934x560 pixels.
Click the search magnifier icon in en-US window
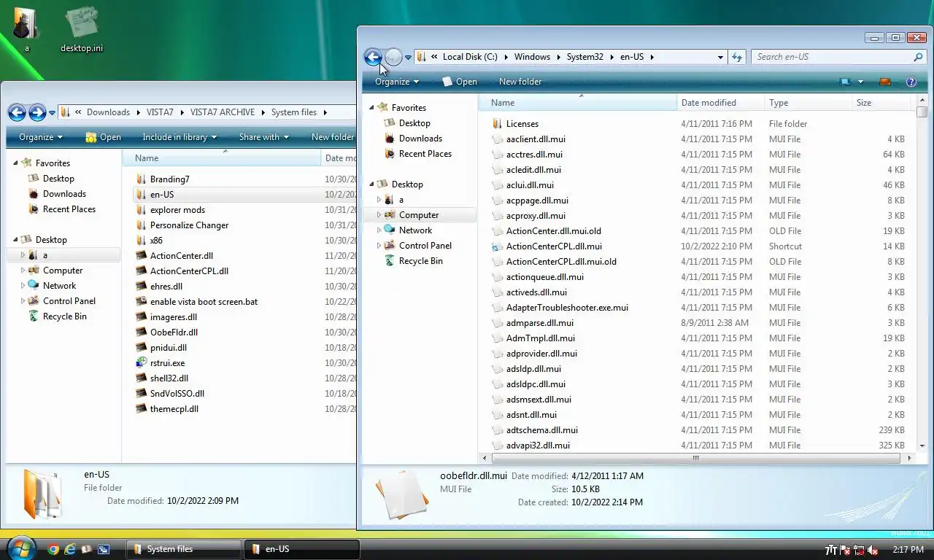[x=918, y=57]
